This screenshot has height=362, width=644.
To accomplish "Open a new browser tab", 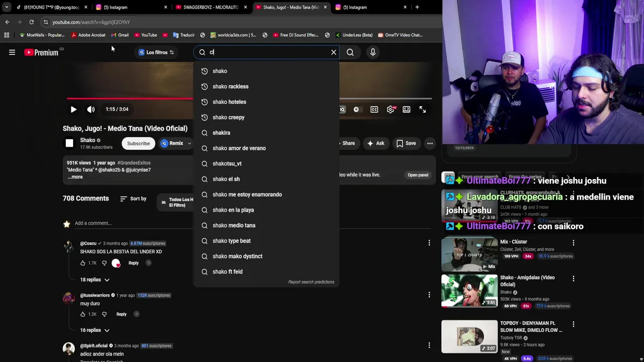I will click(417, 7).
